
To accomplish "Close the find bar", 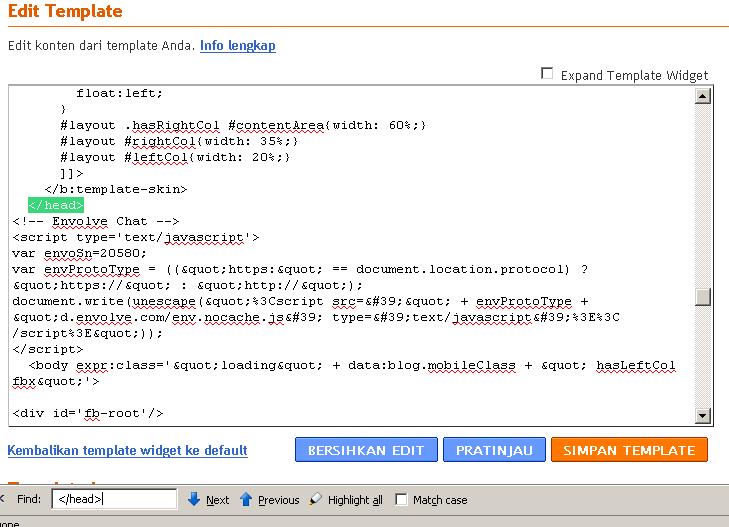I will (x=2, y=499).
